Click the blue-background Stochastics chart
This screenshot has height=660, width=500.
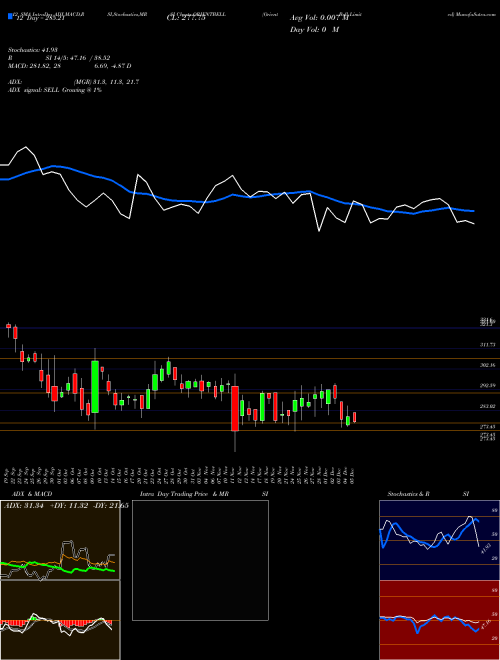(x=439, y=540)
